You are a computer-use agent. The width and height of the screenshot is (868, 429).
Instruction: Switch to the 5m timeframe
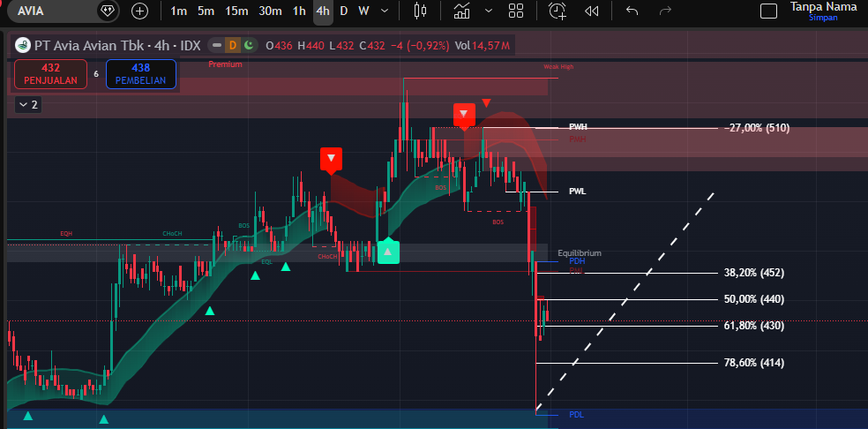(206, 11)
